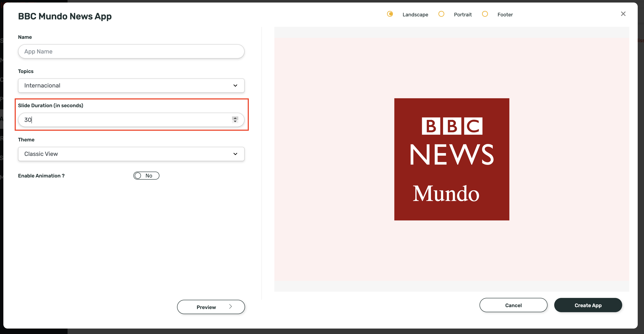The image size is (644, 334).
Task: Open the Theme dropdown showing Classic View
Action: coord(131,154)
